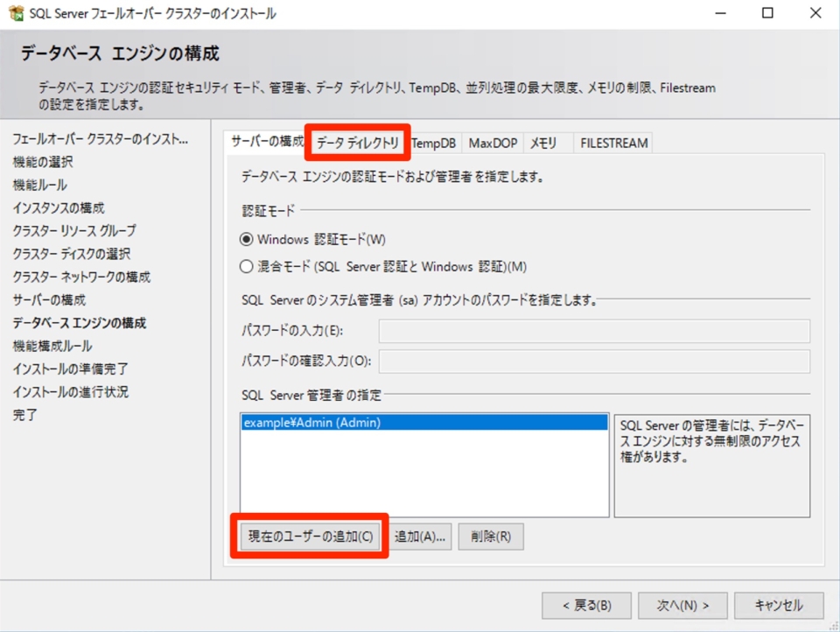Screen dimensions: 840x632
Task: Close the installer window
Action: tap(815, 13)
